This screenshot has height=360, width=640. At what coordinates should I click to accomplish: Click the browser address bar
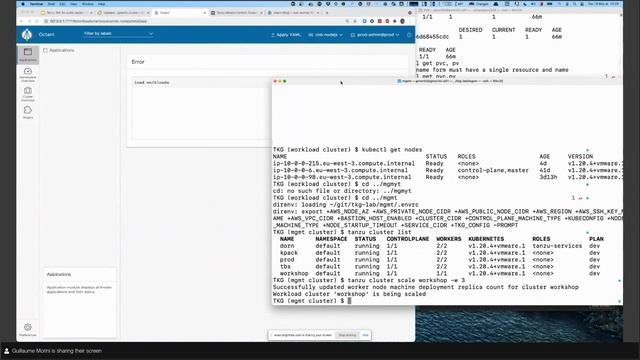[x=196, y=21]
